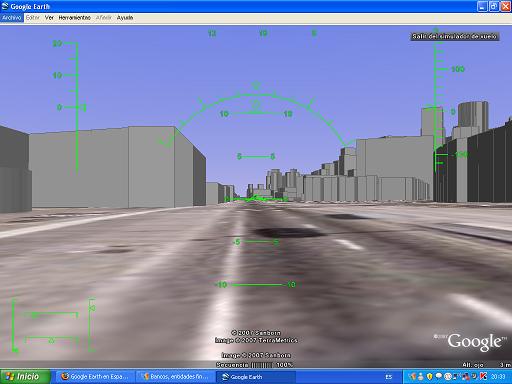This screenshot has height=384, width=512.
Task: Switch to Bancos, entidades fin... taskbar window
Action: [x=176, y=377]
